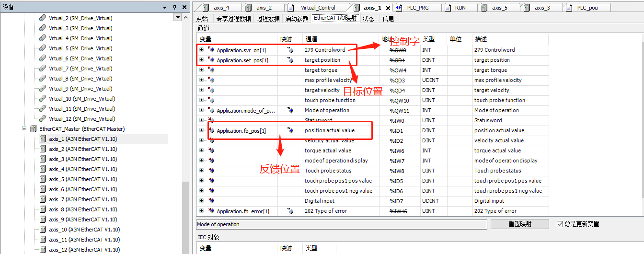Expand the velocity actual value row
The height and width of the screenshot is (254, 644).
pyautogui.click(x=201, y=140)
